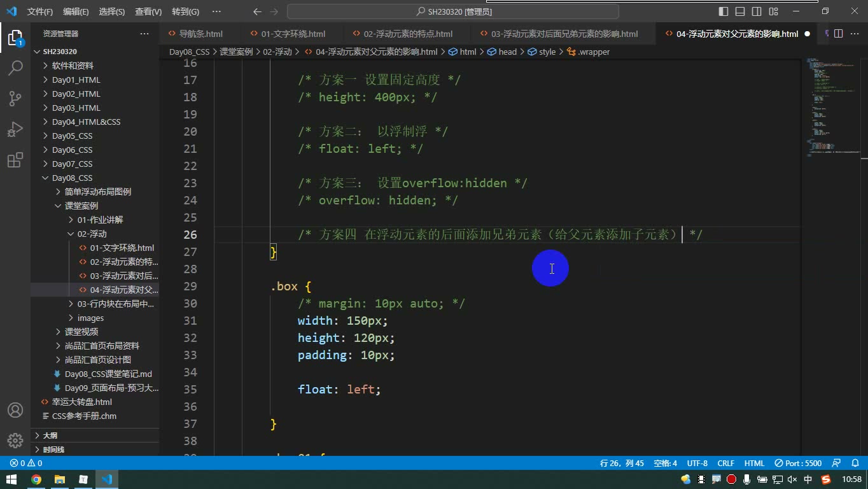Viewport: 868px width, 489px height.
Task: Toggle the bottom panel layout button
Action: tap(740, 11)
